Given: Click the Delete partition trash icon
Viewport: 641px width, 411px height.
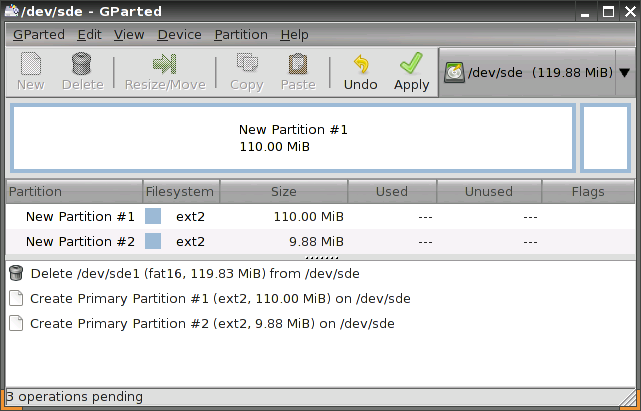Looking at the screenshot, I should click(82, 66).
